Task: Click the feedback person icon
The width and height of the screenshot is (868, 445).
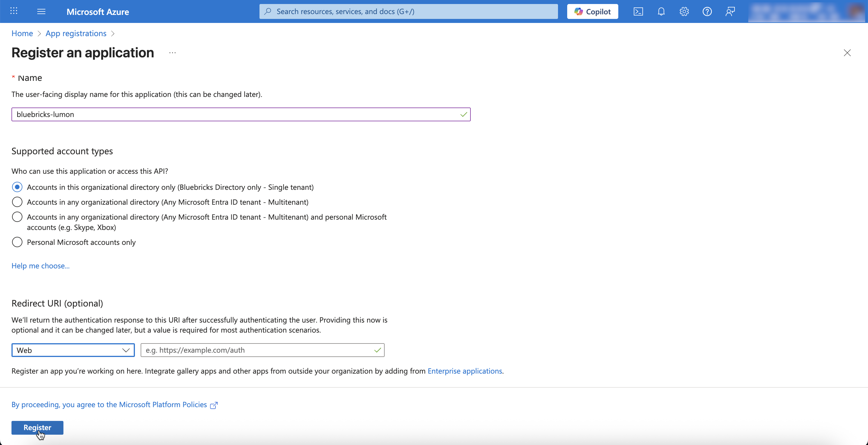Action: click(x=730, y=11)
